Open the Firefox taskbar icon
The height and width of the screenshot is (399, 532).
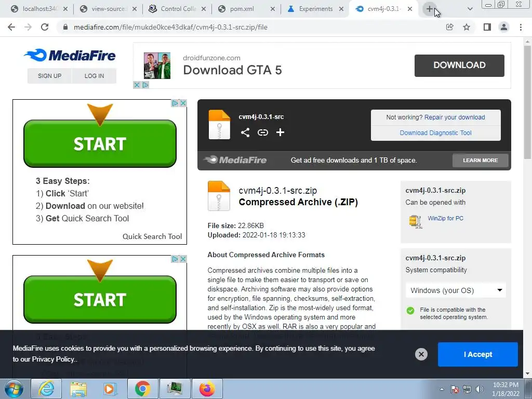tap(207, 389)
